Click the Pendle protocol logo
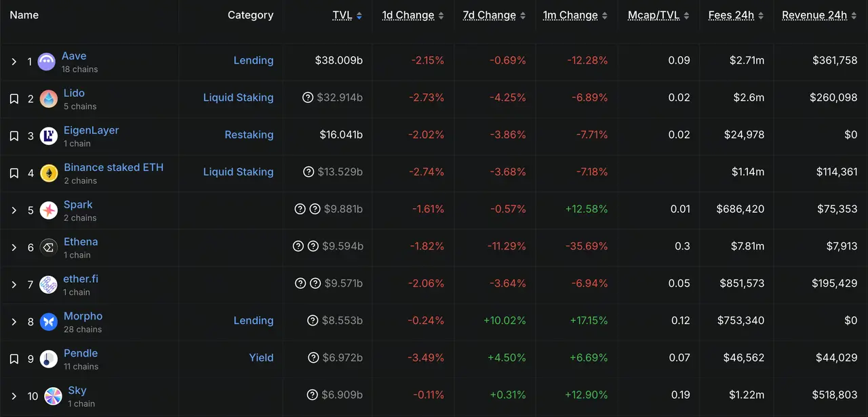This screenshot has height=417, width=868. (48, 358)
